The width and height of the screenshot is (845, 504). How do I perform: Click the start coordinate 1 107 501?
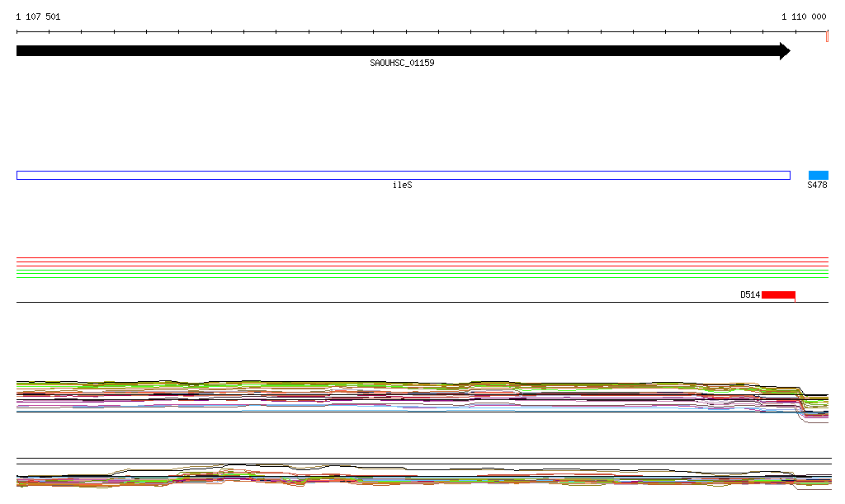pyautogui.click(x=38, y=16)
